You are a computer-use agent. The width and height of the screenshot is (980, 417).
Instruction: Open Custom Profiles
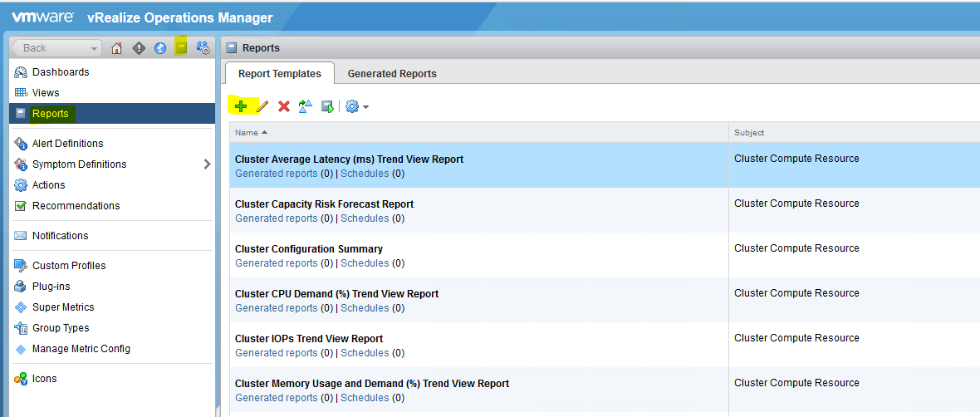[x=70, y=266]
